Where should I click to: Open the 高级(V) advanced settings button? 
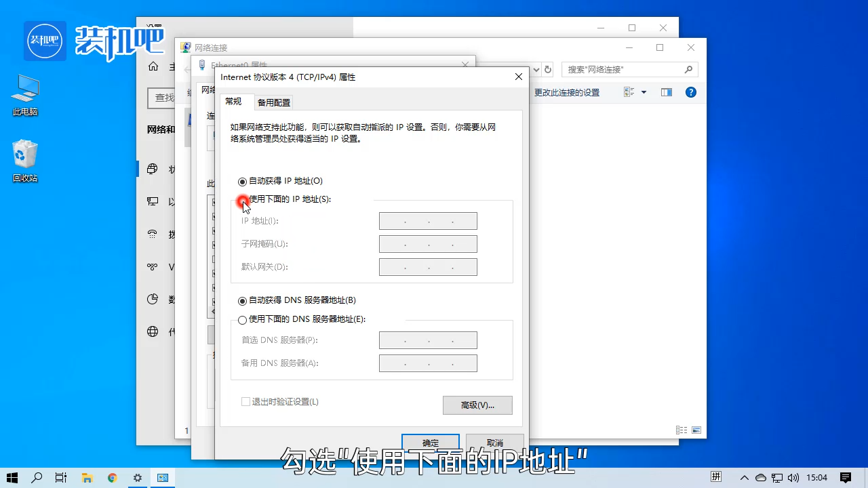coord(477,405)
